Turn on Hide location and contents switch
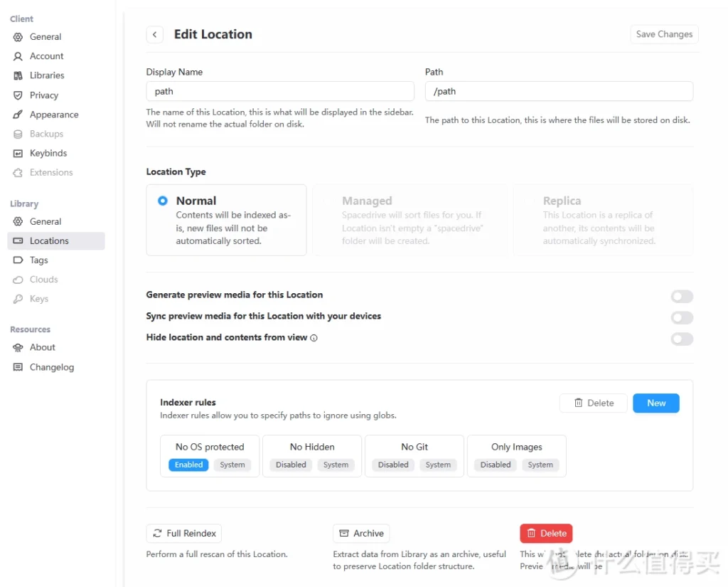The image size is (728, 587). 681,339
